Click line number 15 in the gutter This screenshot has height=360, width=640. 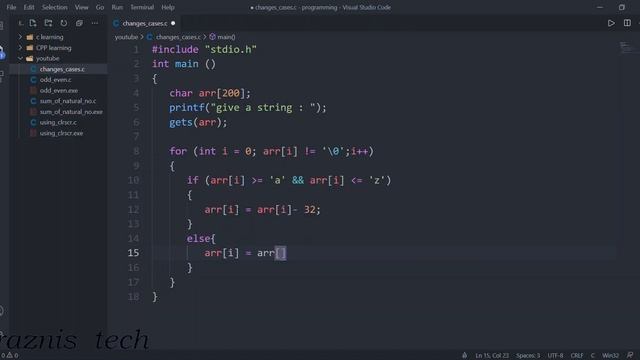pyautogui.click(x=133, y=253)
